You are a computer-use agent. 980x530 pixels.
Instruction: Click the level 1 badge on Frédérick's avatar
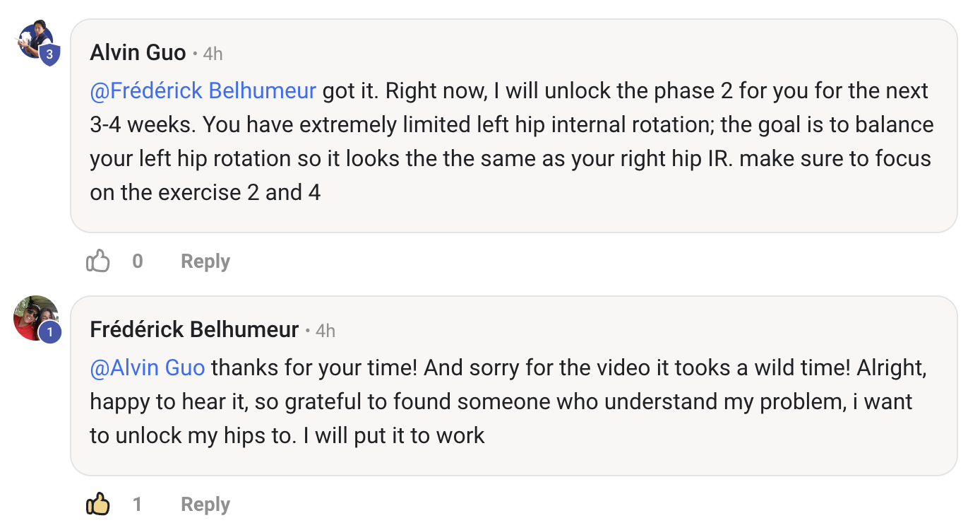(x=49, y=331)
